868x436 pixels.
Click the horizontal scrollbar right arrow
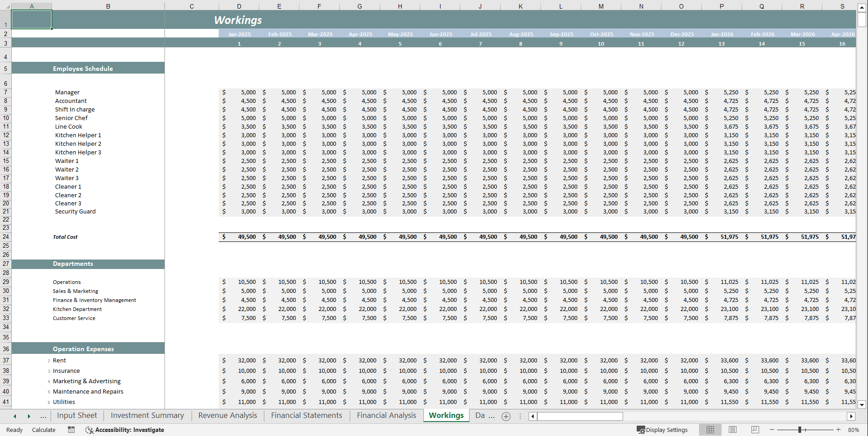852,416
